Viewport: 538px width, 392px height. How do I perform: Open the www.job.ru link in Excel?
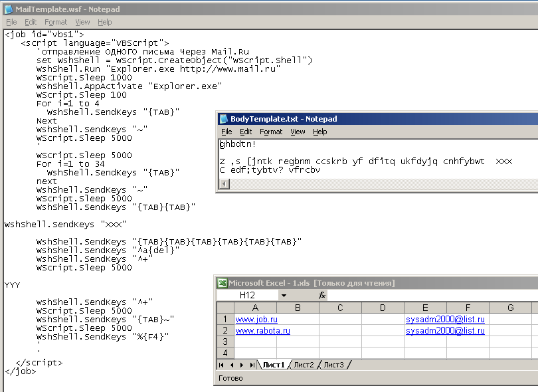point(256,319)
